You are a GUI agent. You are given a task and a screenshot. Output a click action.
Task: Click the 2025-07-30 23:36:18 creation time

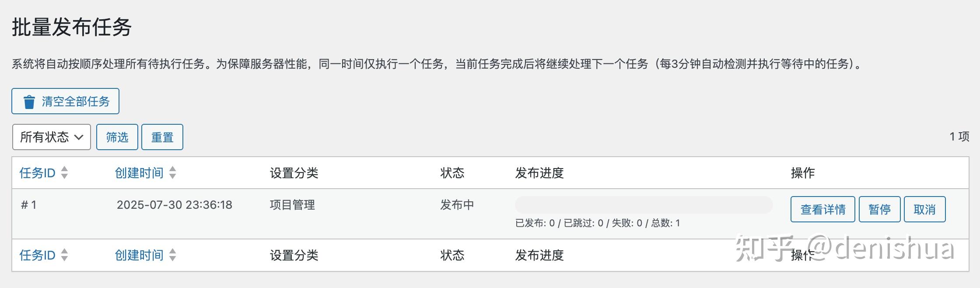[x=174, y=205]
